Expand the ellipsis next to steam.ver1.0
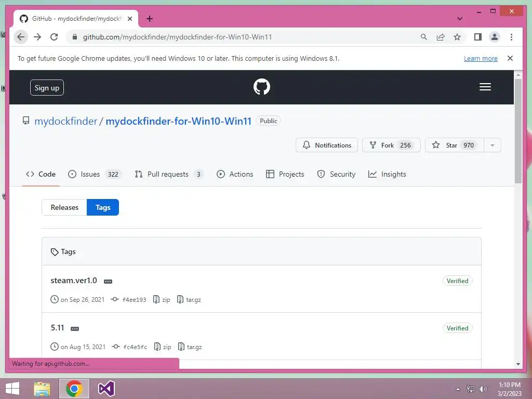The height and width of the screenshot is (399, 532). 108,282
